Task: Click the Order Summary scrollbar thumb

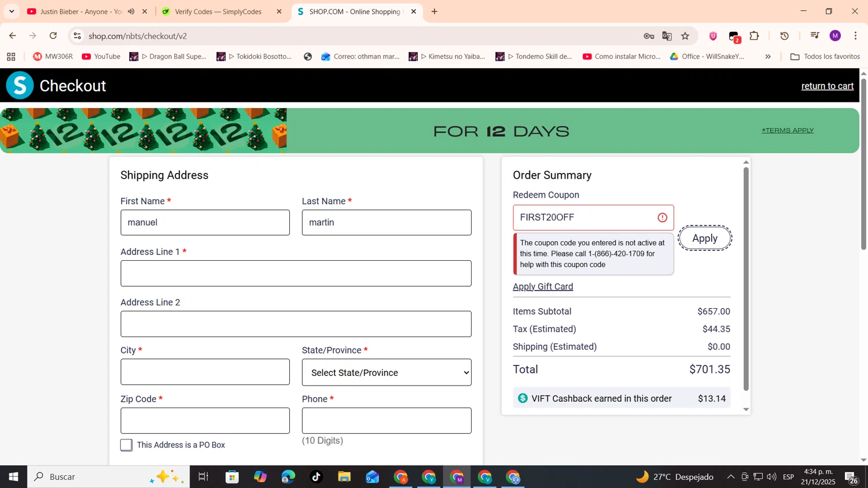Action: [x=746, y=279]
